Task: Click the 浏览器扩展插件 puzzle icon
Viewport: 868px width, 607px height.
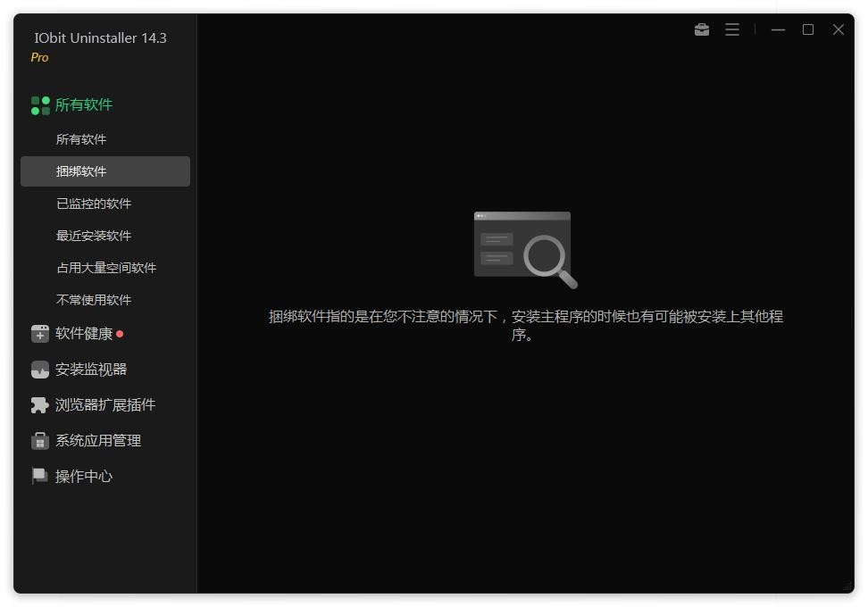Action: tap(40, 405)
